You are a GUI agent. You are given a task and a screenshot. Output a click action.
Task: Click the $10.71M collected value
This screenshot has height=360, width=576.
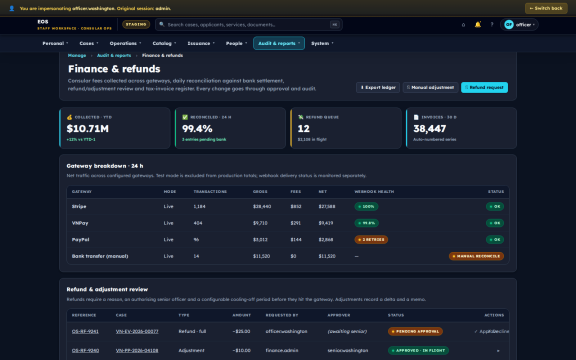pos(88,129)
